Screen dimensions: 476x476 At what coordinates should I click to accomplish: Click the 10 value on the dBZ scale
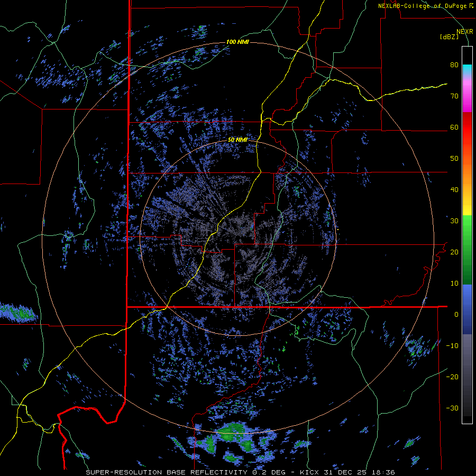point(454,283)
